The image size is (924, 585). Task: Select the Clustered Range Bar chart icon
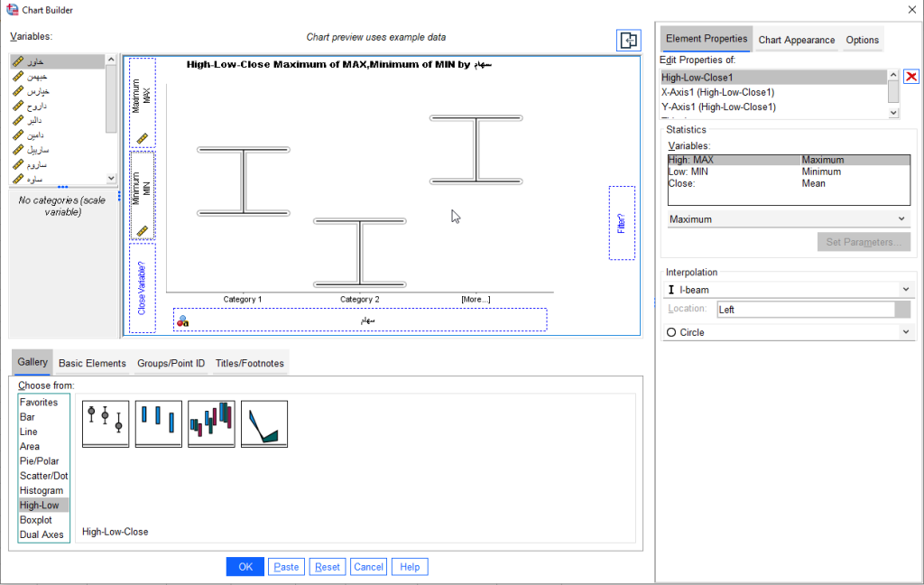pos(210,423)
